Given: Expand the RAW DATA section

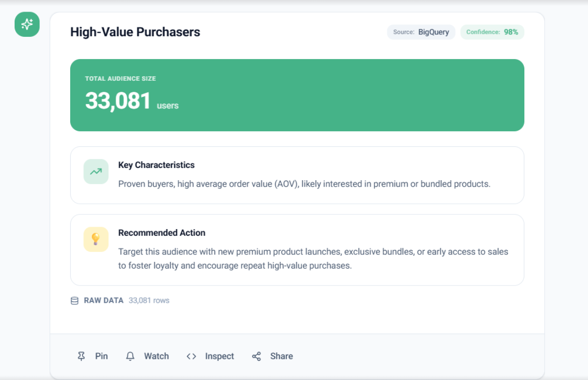Looking at the screenshot, I should [104, 301].
